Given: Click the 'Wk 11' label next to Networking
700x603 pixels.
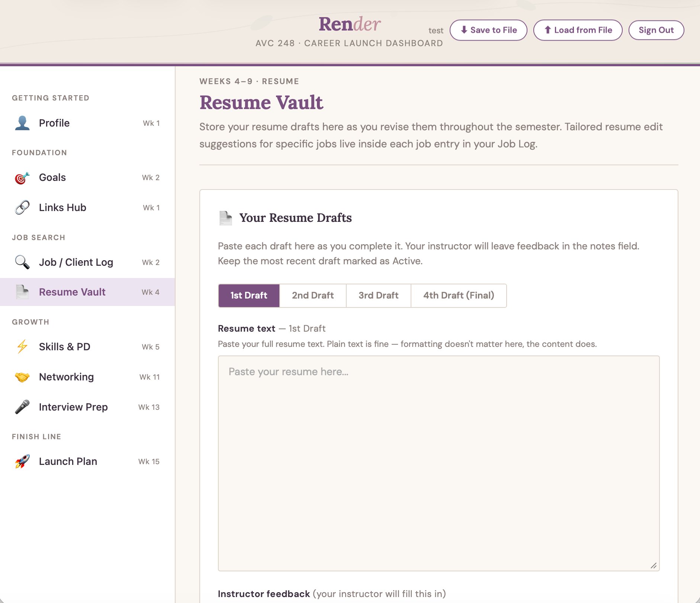Looking at the screenshot, I should click(150, 377).
